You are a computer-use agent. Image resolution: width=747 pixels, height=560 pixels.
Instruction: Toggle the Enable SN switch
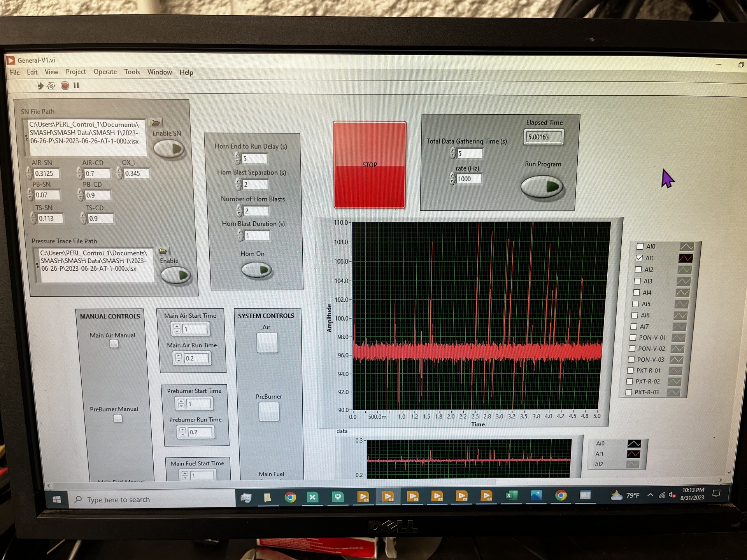[169, 149]
